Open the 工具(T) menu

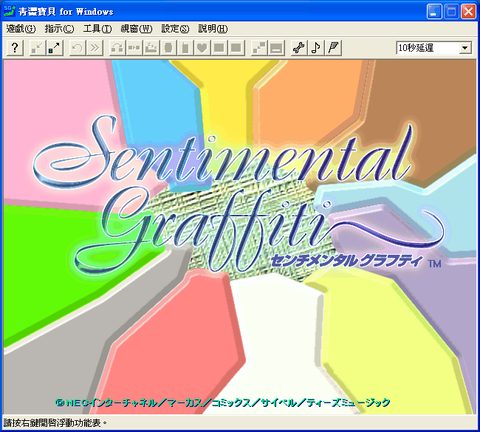(97, 29)
